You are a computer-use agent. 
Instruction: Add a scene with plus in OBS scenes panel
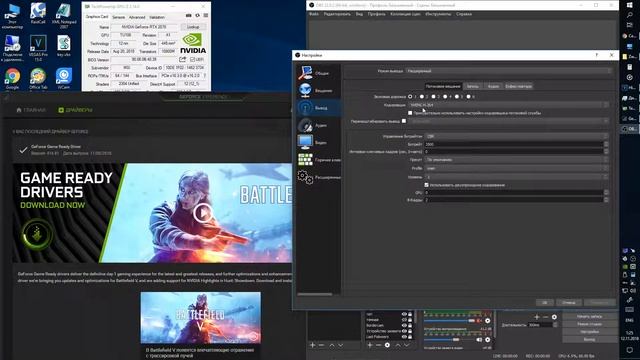(312, 345)
